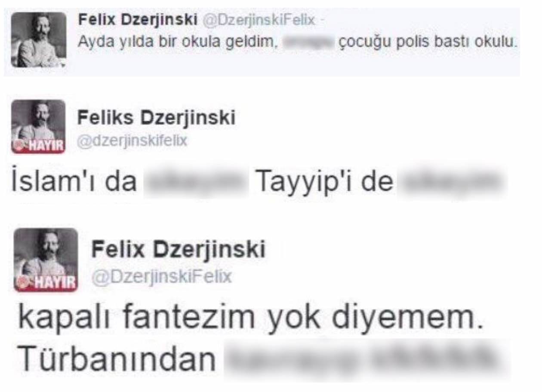The width and height of the screenshot is (542, 392).
Task: Click the HAYIR badge on the 'kapalı fantezim' tweet avatar
Action: click(x=46, y=283)
